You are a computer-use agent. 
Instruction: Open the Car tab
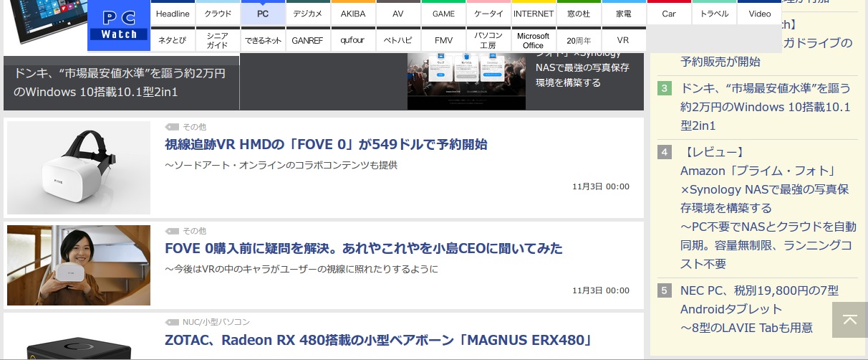click(669, 14)
